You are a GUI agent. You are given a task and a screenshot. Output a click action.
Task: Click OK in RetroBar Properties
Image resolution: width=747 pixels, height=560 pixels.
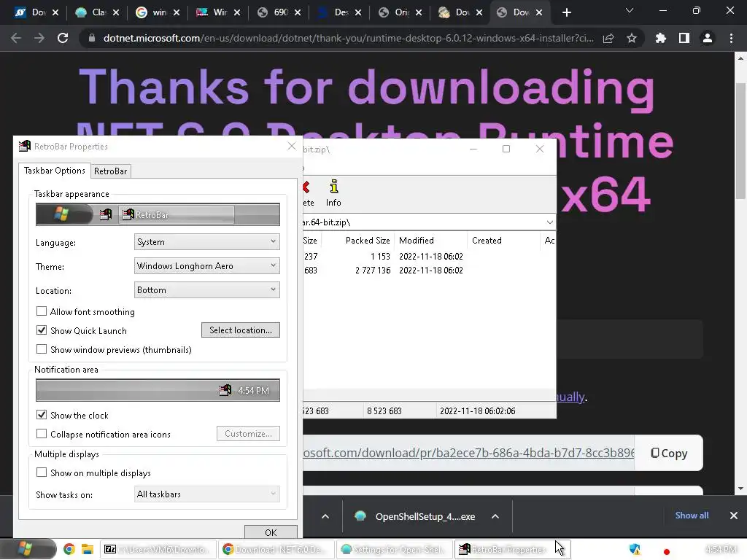pos(271,532)
